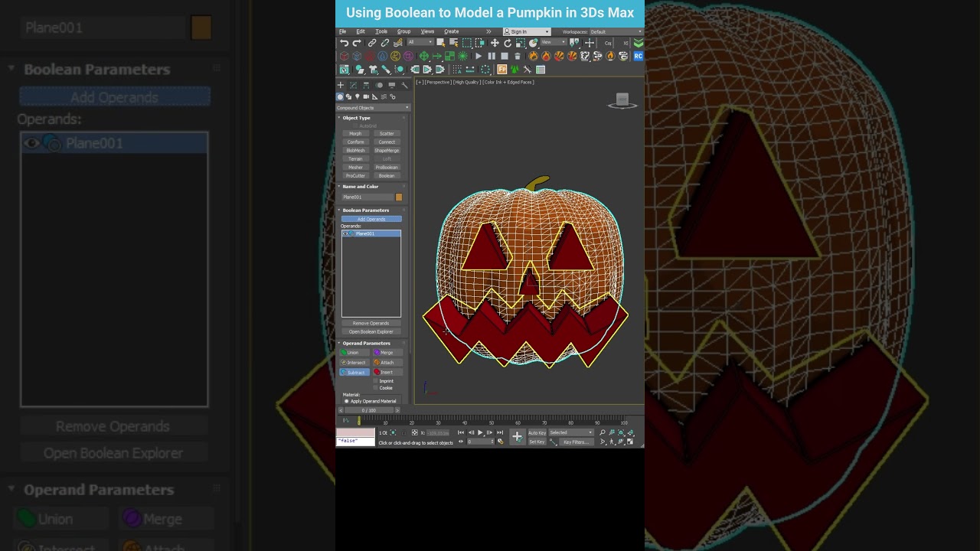Image resolution: width=980 pixels, height=551 pixels.
Task: Click the Redo arrow icon
Action: click(357, 43)
